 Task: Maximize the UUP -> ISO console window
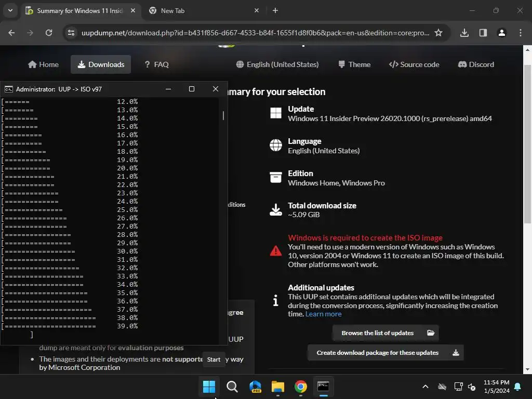pyautogui.click(x=192, y=89)
